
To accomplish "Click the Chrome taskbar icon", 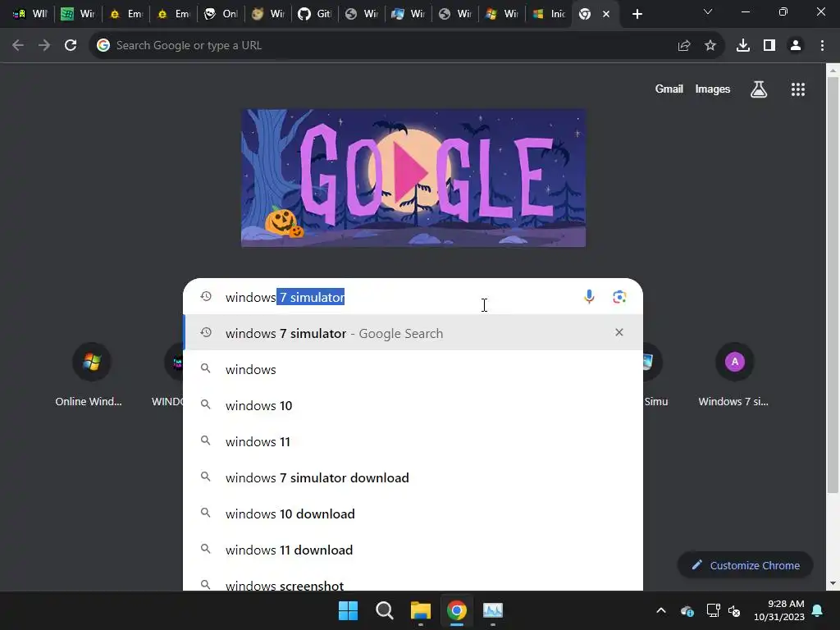I will (x=457, y=610).
